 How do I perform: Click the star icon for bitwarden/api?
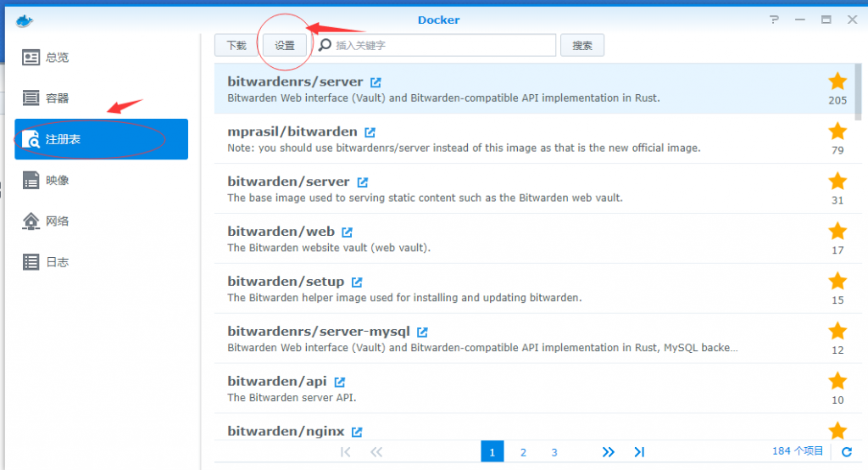837,381
